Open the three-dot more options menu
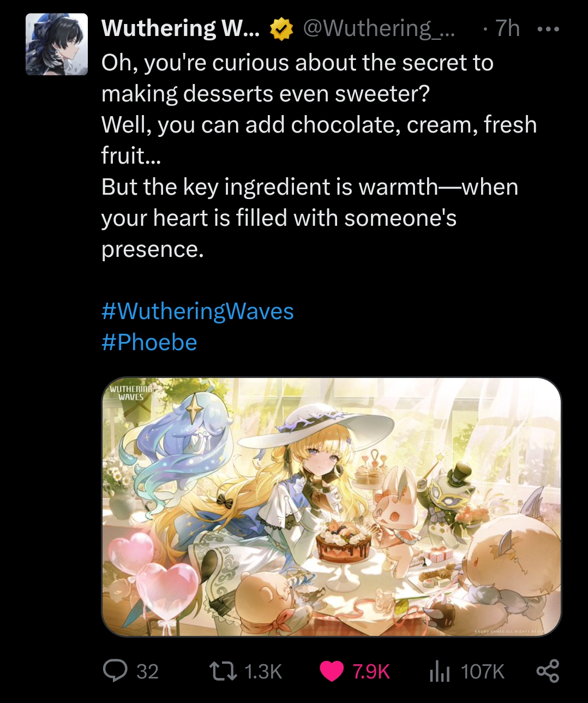The width and height of the screenshot is (588, 703). [x=548, y=29]
